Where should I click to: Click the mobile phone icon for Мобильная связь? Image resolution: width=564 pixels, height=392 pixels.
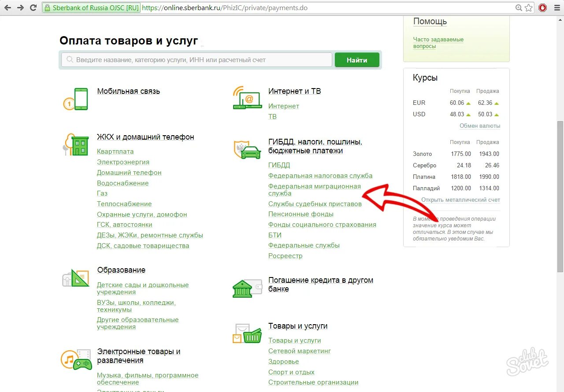point(81,99)
